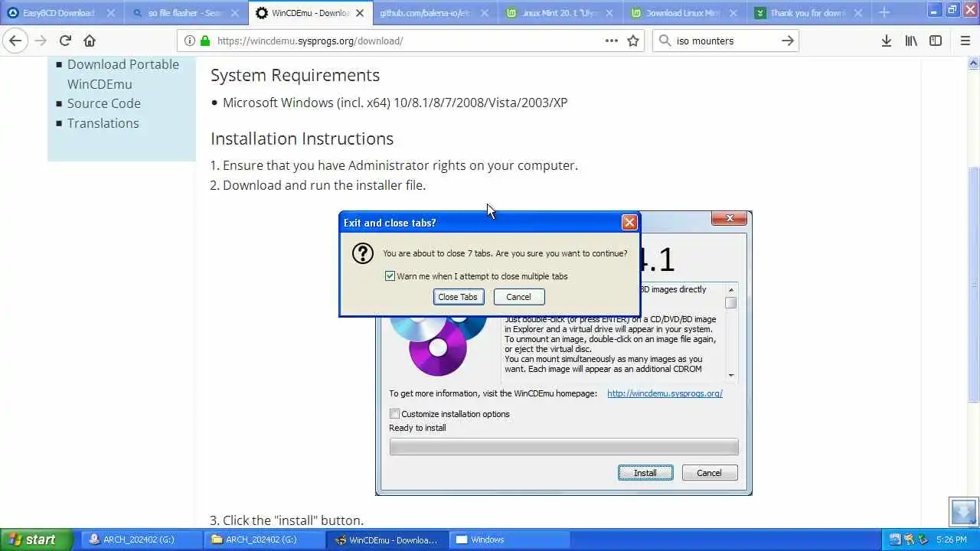Switch to the Thank you for downloading tab

[808, 13]
